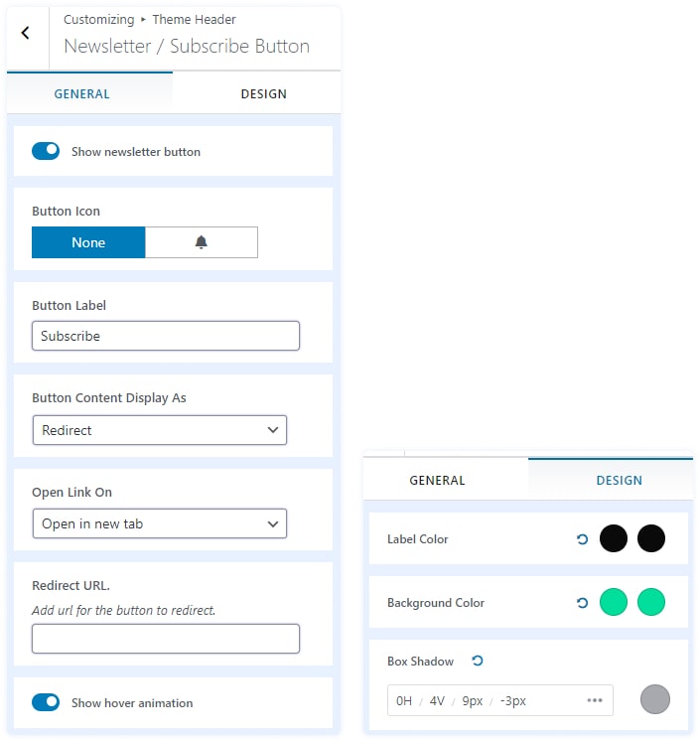Reset the Label Color setting
Viewport: 700px width, 742px height.
click(x=582, y=539)
